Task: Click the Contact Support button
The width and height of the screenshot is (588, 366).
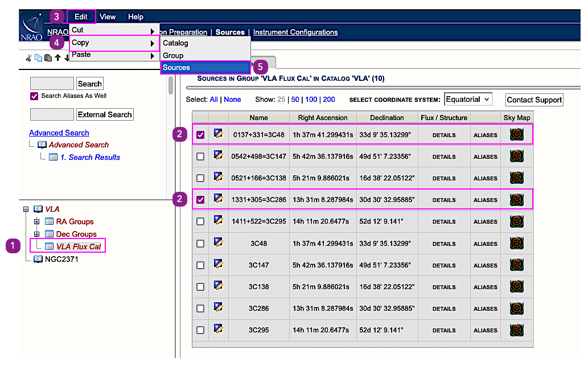Action: click(534, 100)
